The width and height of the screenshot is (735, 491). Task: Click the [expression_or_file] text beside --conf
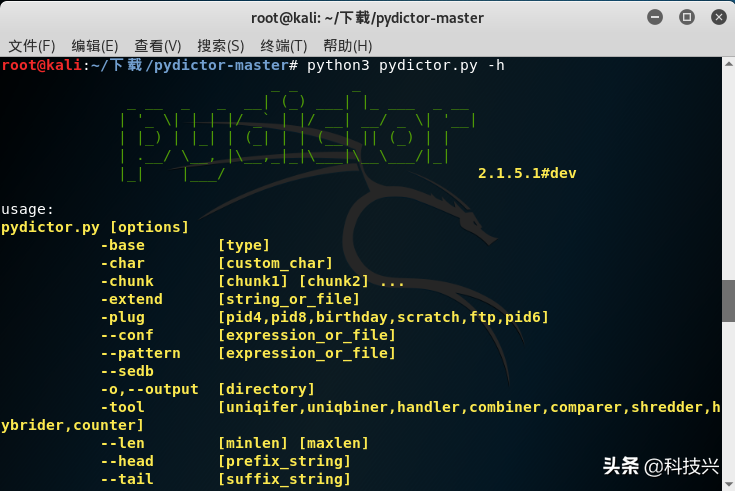[307, 335]
